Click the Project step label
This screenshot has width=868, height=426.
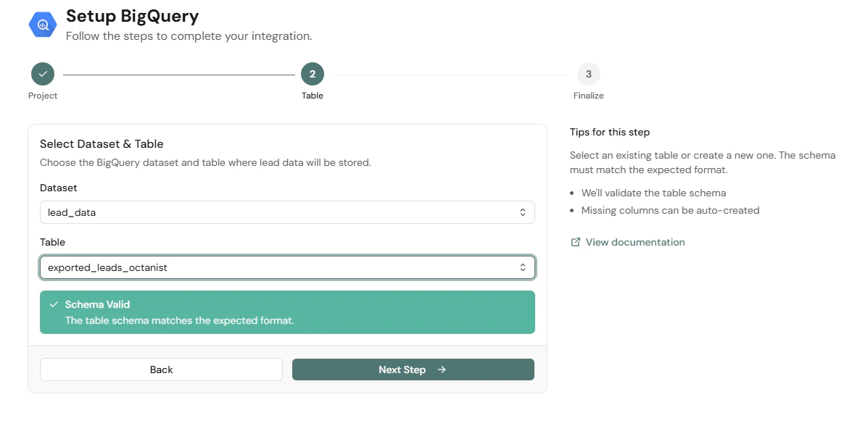43,96
